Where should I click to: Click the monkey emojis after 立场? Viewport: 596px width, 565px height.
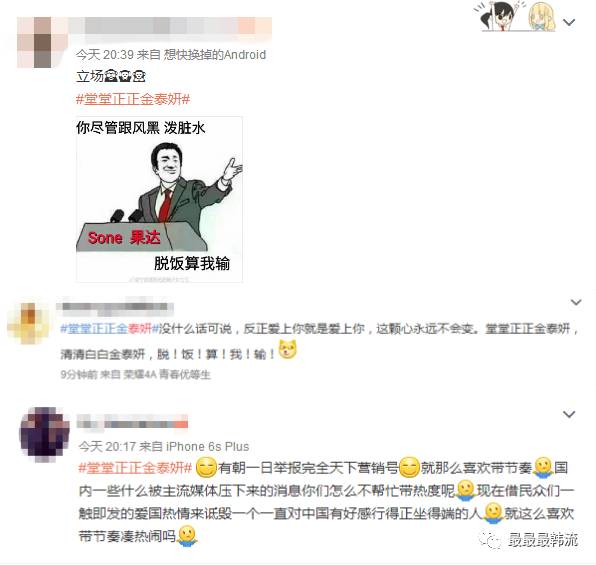click(125, 76)
